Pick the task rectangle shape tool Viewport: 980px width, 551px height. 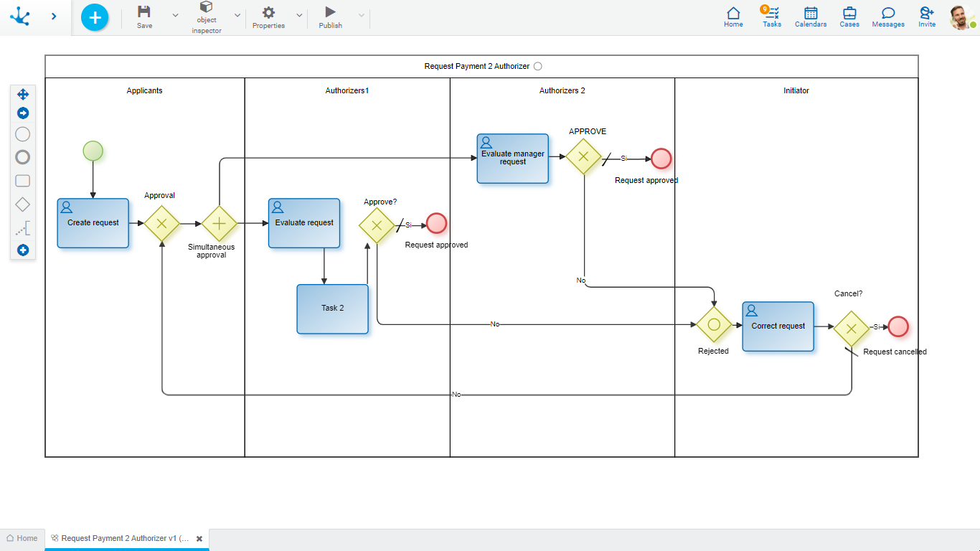click(x=23, y=181)
